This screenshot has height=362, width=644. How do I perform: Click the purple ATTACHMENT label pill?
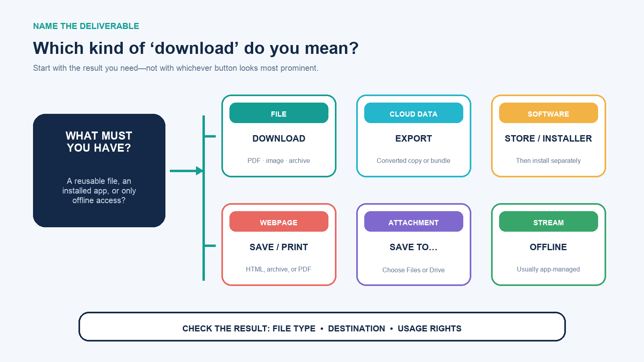(x=414, y=222)
